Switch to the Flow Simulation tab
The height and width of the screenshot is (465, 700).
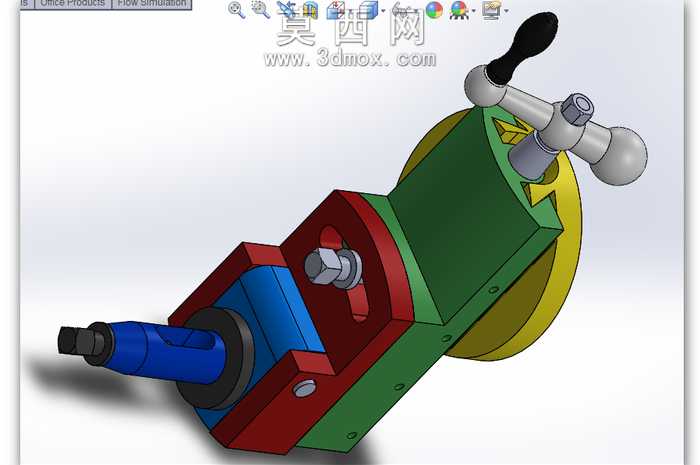[x=152, y=4]
